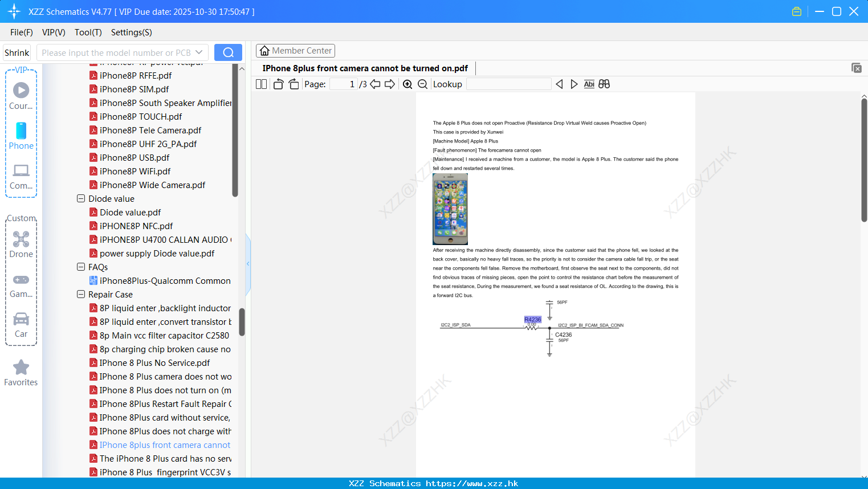Choose the Drone category icon

(x=21, y=244)
